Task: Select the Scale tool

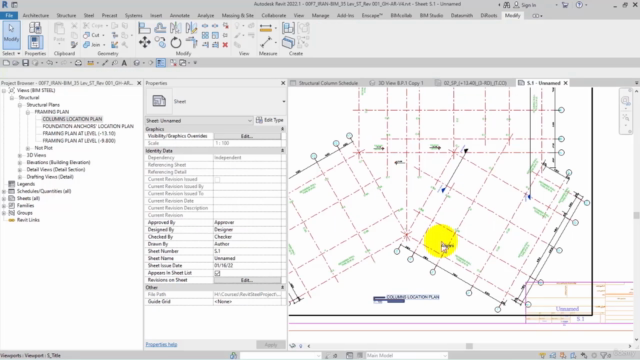Action: click(x=215, y=36)
